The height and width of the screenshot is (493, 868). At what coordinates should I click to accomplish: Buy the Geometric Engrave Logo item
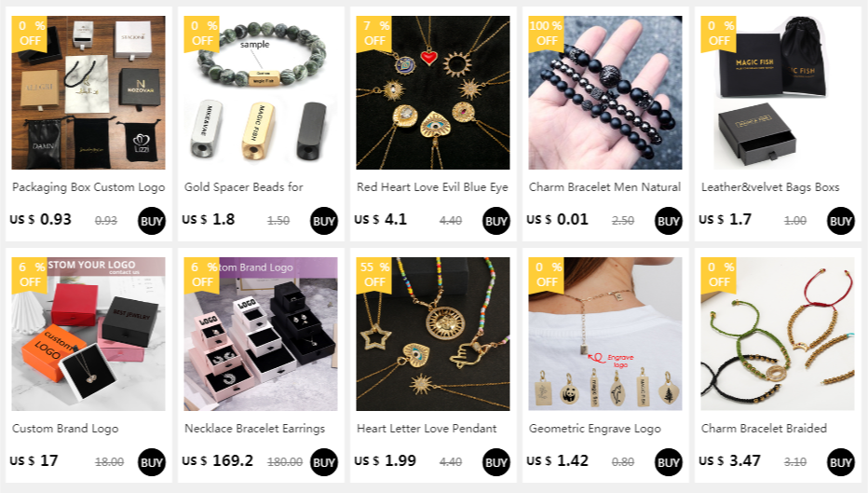tap(668, 462)
